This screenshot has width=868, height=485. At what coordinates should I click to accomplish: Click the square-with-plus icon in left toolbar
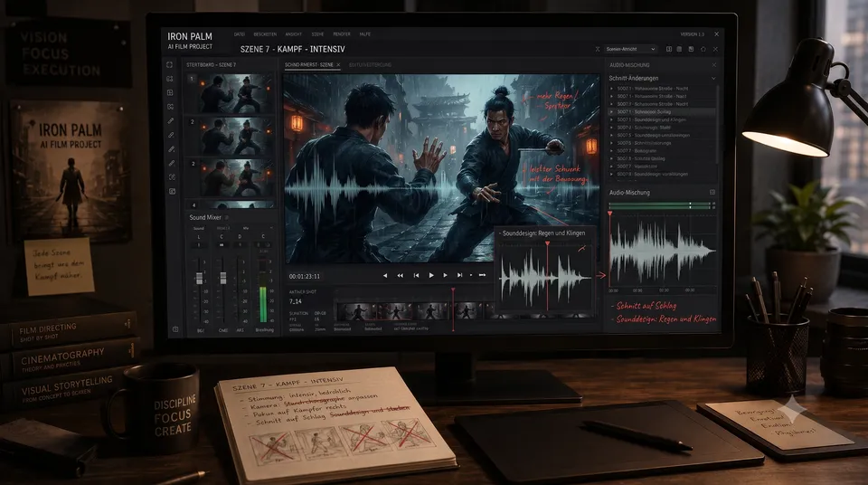(170, 92)
